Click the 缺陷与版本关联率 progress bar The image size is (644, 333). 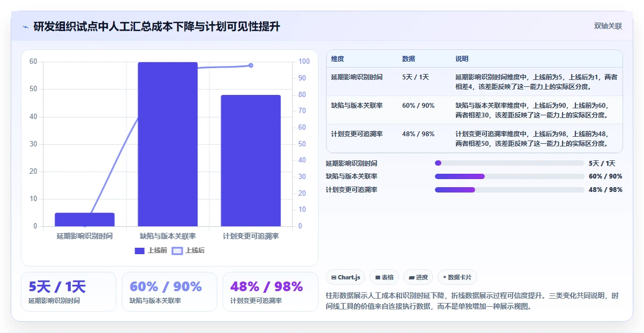(x=509, y=176)
